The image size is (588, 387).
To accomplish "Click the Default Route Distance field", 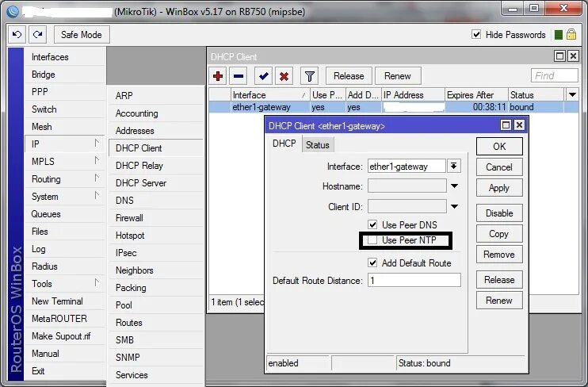I will 414,280.
